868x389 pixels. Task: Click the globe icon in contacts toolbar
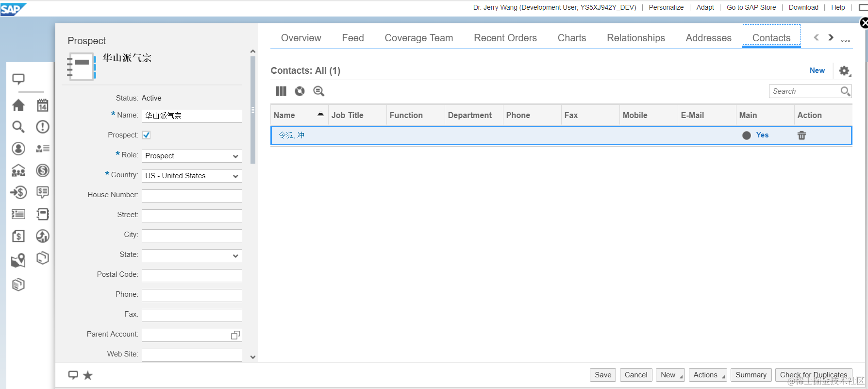coord(300,91)
